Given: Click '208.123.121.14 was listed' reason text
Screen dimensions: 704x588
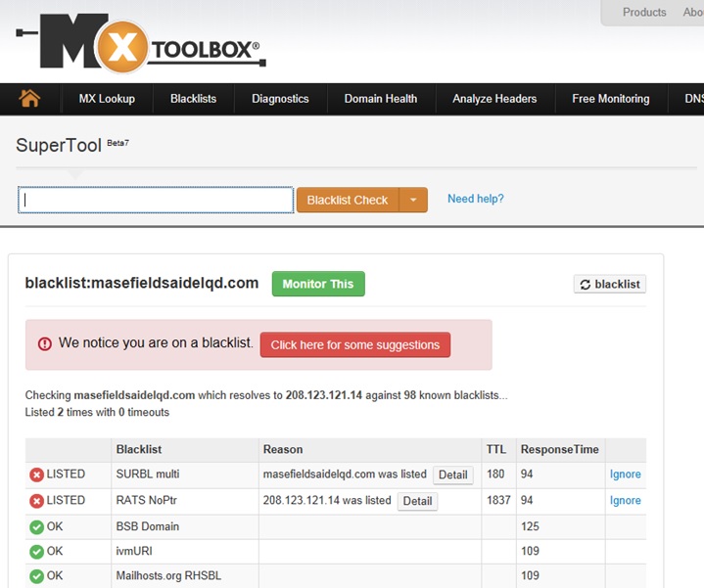Looking at the screenshot, I should click(x=327, y=500).
